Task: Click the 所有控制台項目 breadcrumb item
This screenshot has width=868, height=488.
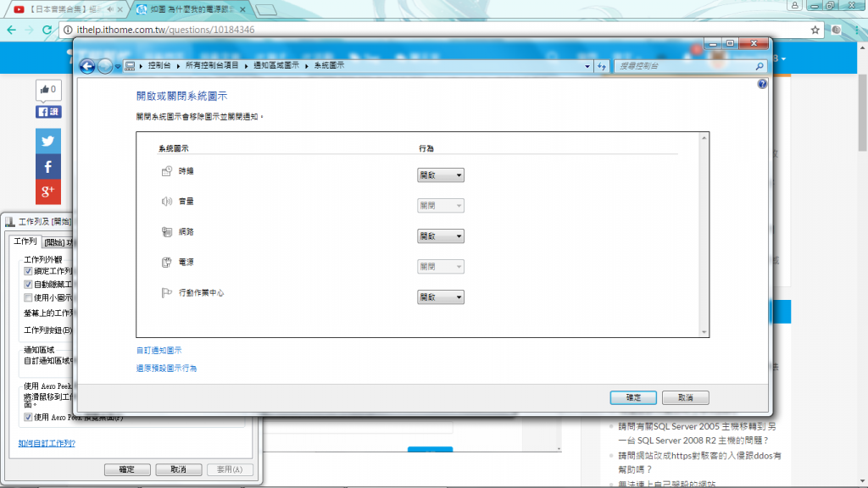Action: (212, 65)
